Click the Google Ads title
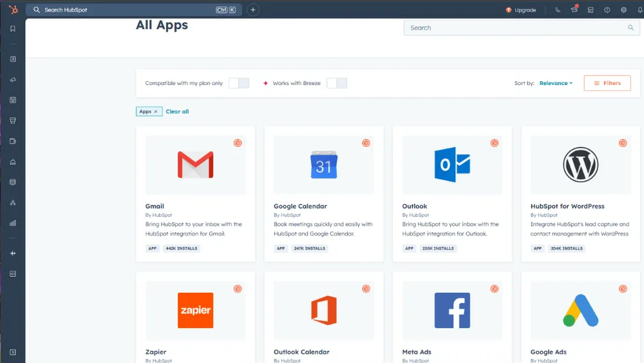The image size is (644, 363). tap(548, 352)
